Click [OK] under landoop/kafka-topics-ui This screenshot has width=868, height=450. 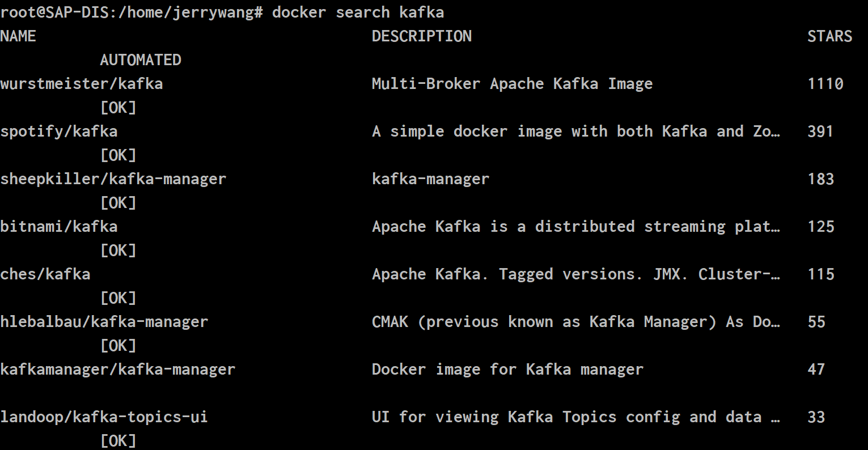pos(118,441)
